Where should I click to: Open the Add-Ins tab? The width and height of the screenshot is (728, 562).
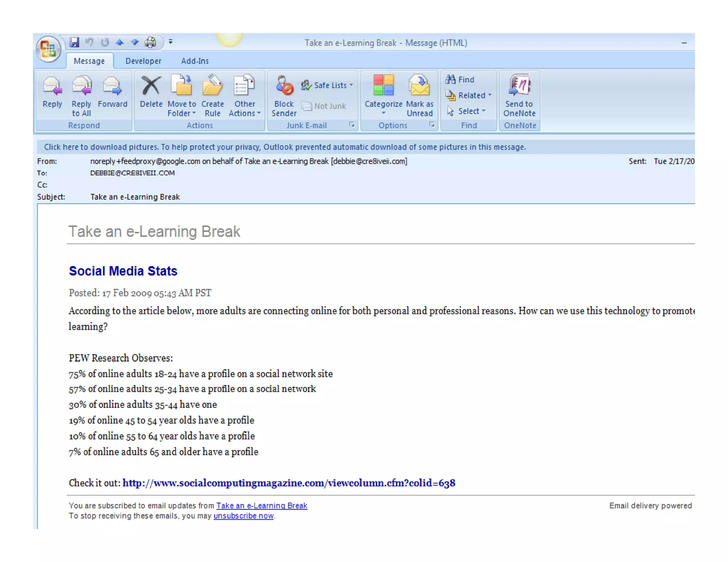click(x=195, y=61)
